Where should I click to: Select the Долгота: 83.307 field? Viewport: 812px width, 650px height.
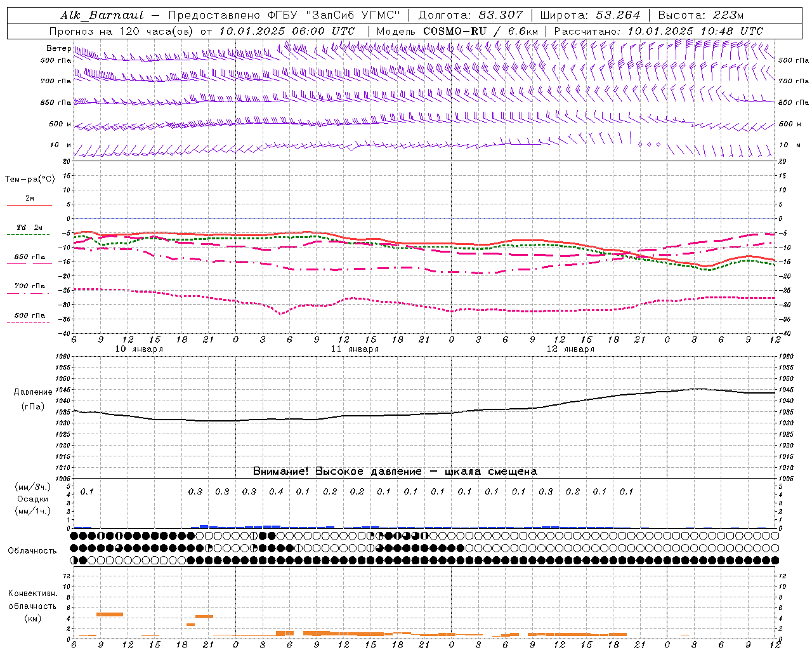click(x=471, y=15)
